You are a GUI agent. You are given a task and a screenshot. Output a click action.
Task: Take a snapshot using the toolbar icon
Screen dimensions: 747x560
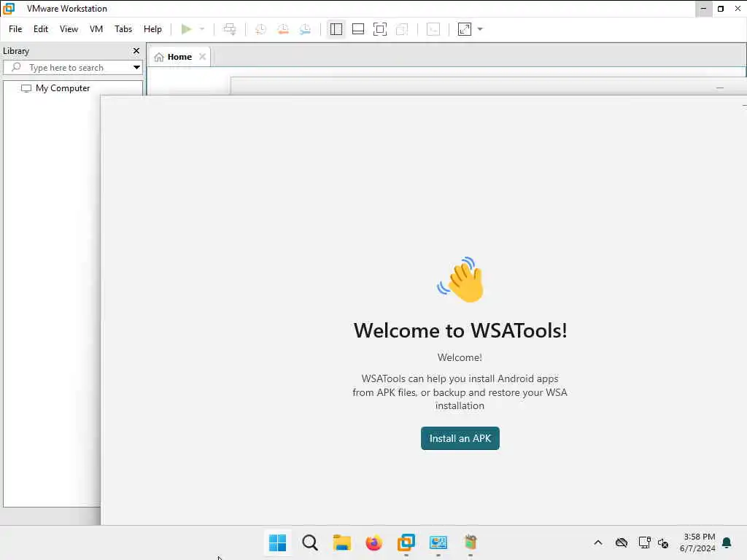pyautogui.click(x=260, y=29)
